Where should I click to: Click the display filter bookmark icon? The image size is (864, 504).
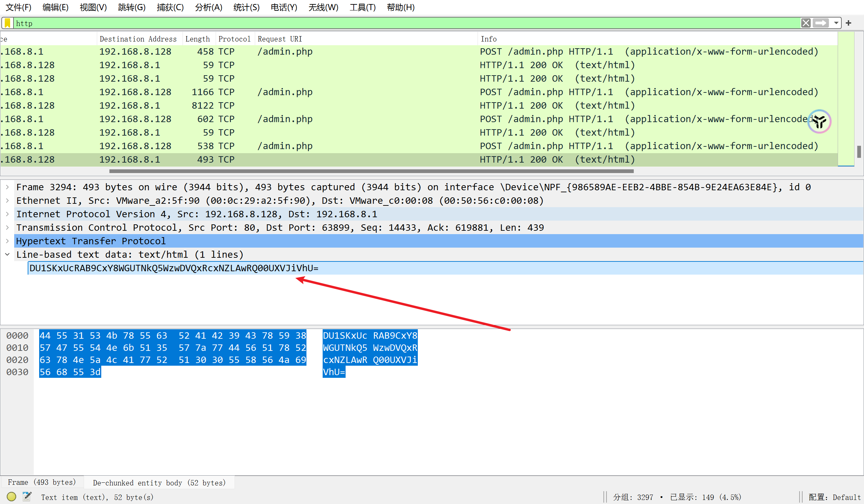(7, 23)
